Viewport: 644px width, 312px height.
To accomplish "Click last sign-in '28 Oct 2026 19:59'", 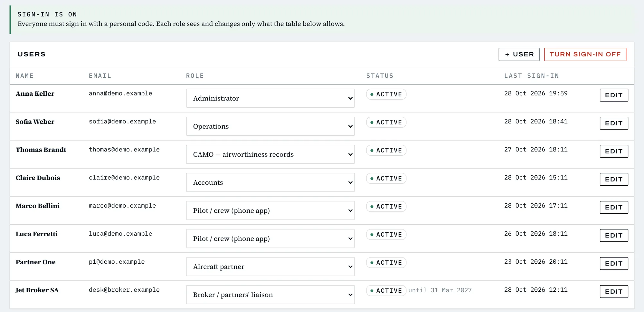I will point(536,93).
